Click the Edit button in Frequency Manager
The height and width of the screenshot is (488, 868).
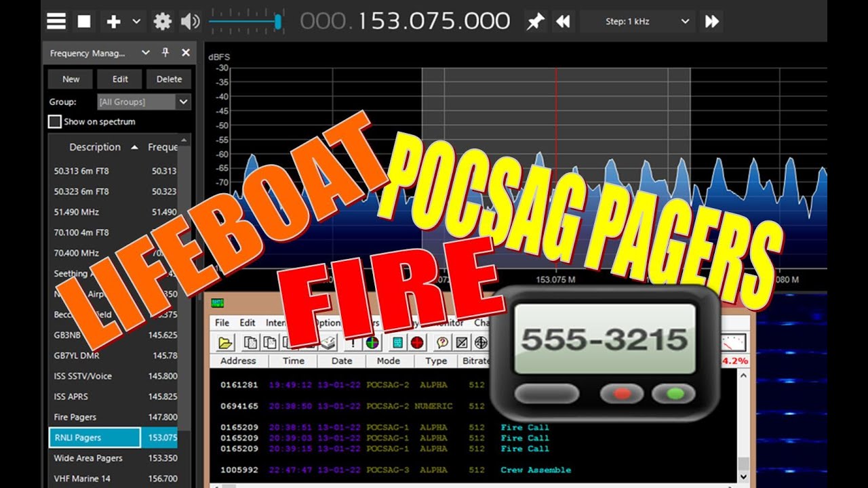[120, 79]
